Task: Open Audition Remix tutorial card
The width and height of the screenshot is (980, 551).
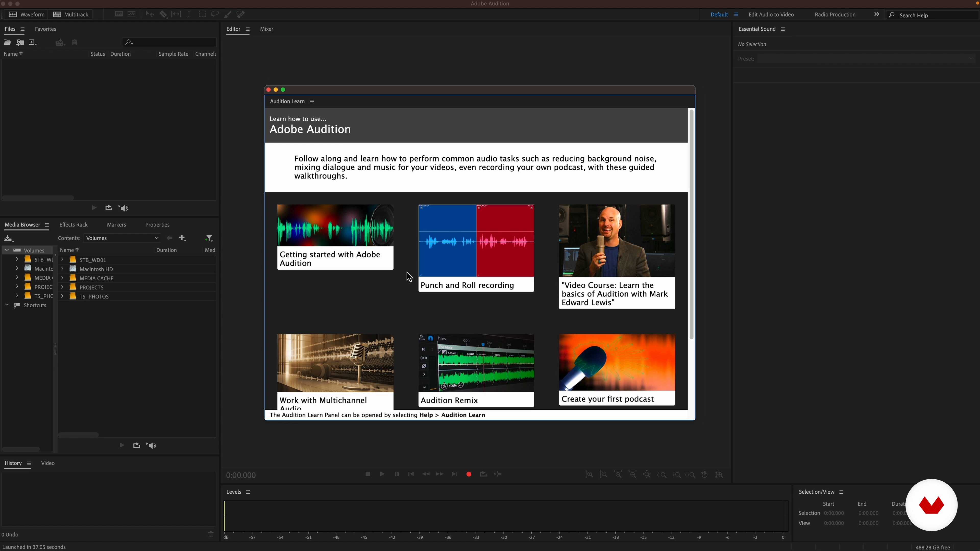Action: 476,370
